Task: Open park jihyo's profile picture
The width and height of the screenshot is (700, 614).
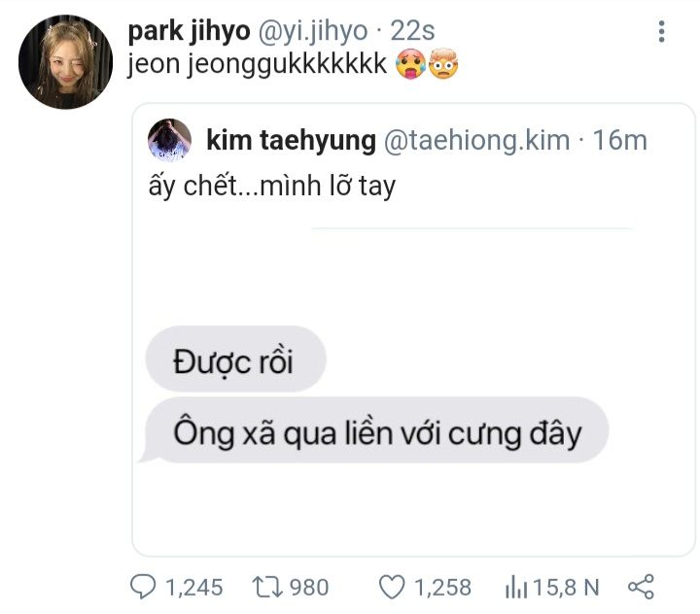Action: (65, 61)
